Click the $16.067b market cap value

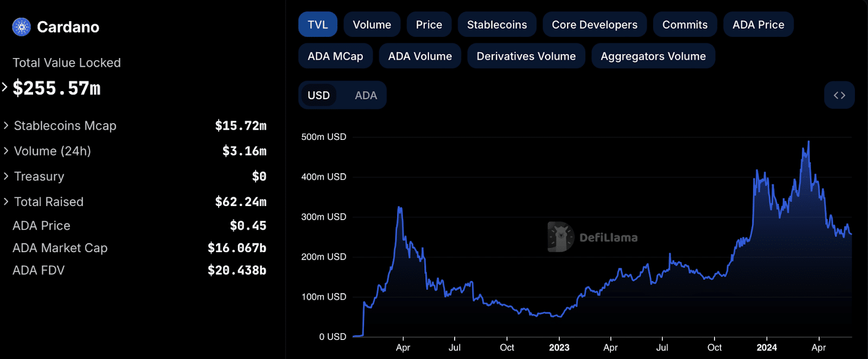tap(237, 248)
